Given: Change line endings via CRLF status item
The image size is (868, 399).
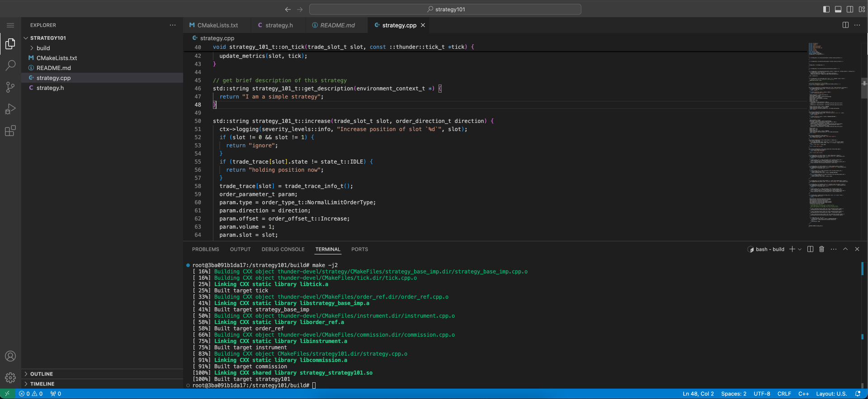Looking at the screenshot, I should 784,394.
